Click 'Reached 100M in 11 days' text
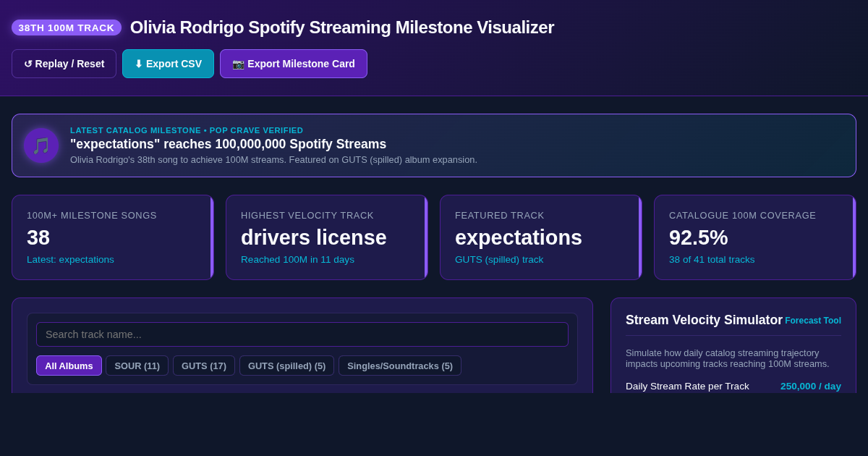This screenshot has width=868, height=456. click(x=297, y=260)
